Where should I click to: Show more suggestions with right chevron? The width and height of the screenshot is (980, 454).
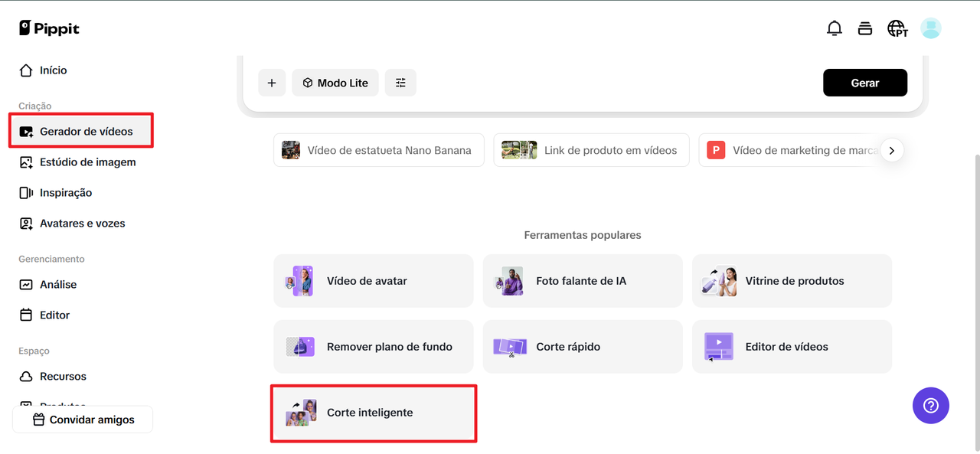coord(892,150)
